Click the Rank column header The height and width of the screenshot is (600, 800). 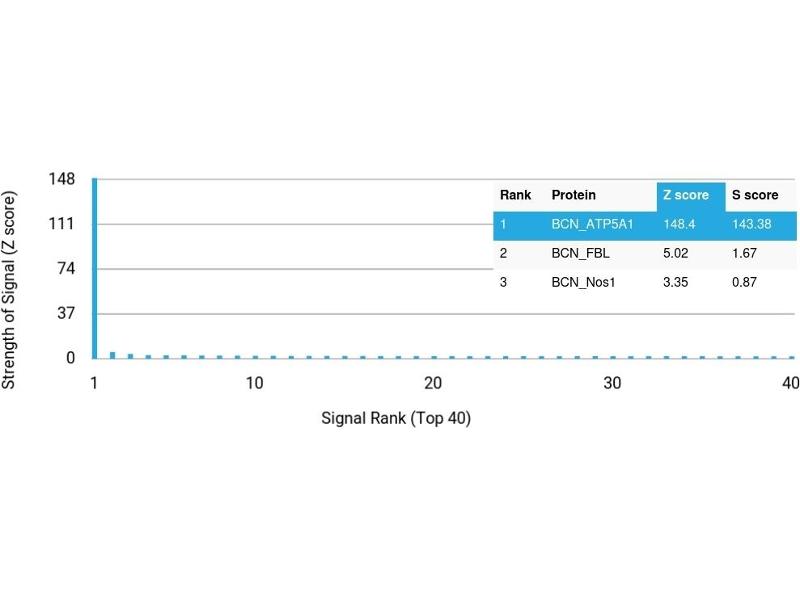pos(515,195)
